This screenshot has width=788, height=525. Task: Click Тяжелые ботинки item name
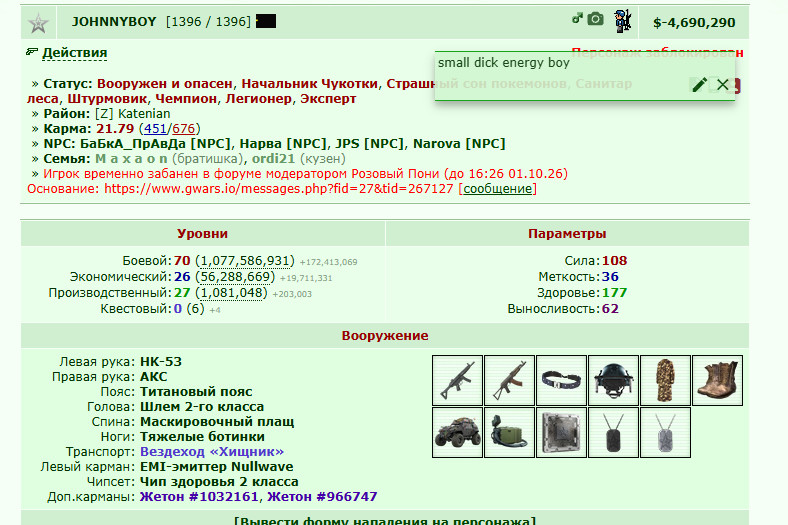[202, 437]
